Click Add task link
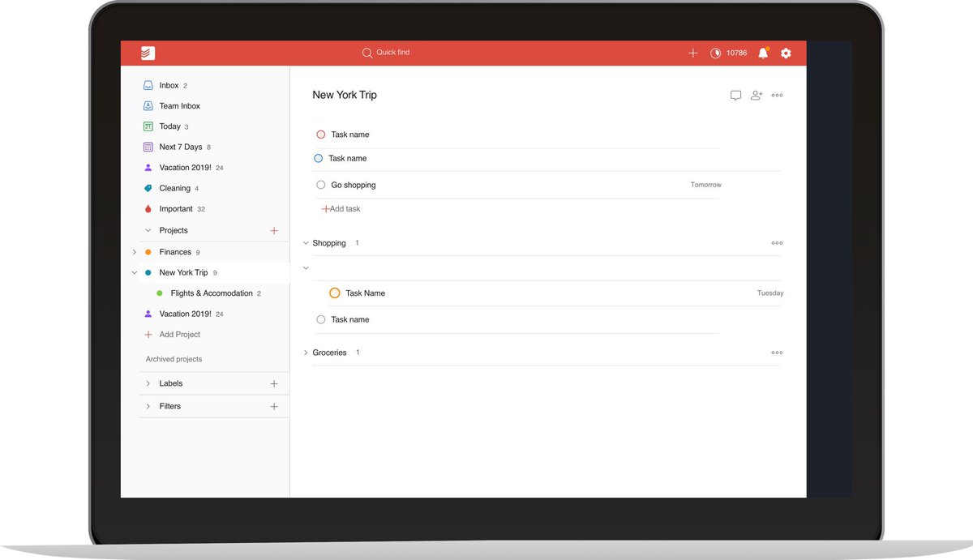The height and width of the screenshot is (560, 973). (x=341, y=209)
